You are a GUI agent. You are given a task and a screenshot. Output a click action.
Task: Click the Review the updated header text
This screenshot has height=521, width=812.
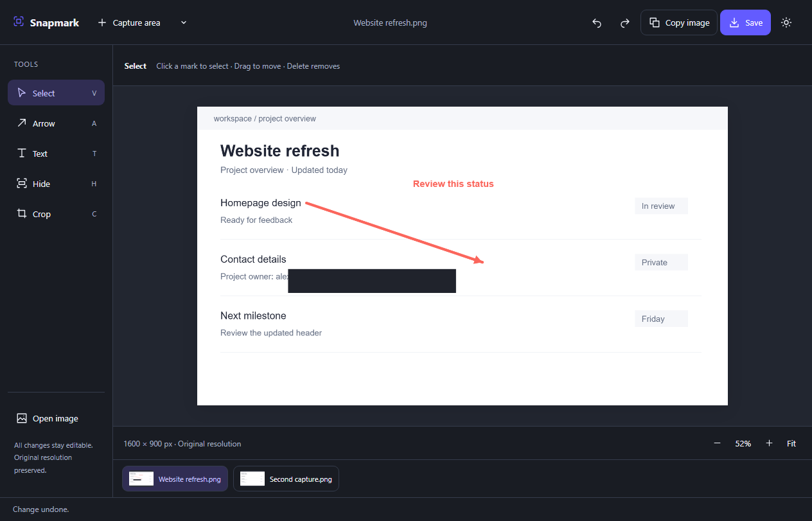click(x=271, y=333)
